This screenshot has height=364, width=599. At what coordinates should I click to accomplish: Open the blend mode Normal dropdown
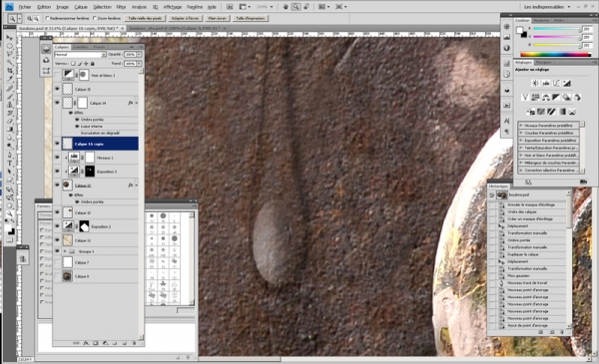(80, 55)
